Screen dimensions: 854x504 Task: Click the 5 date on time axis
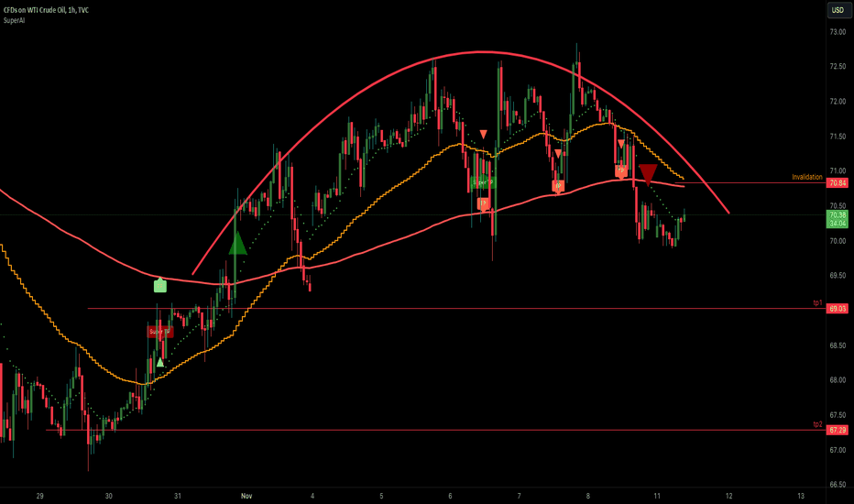381,496
